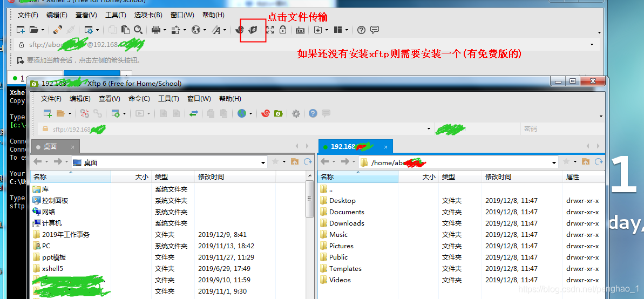Click forward arrow in local 桌面 pane
The width and height of the screenshot is (644, 299).
click(58, 162)
